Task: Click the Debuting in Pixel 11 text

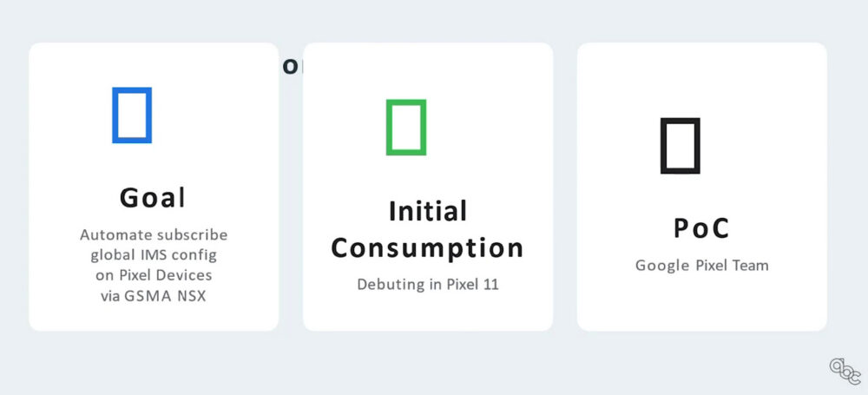Action: coord(428,284)
